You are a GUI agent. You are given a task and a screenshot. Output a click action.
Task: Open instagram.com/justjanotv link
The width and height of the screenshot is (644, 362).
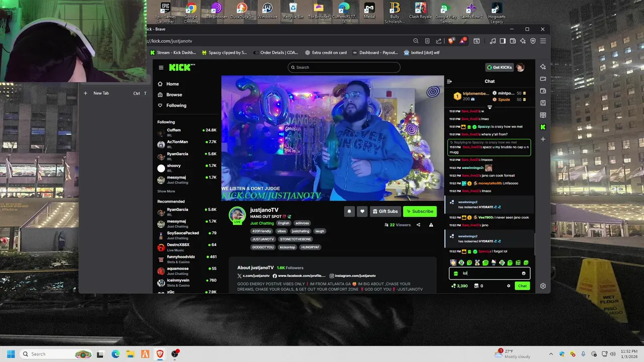(353, 276)
